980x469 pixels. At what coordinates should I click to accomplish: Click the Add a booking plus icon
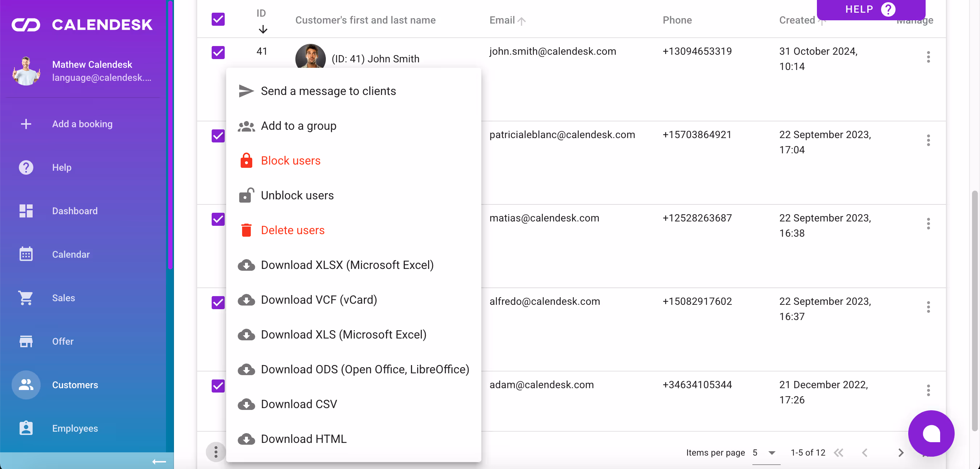pos(25,124)
